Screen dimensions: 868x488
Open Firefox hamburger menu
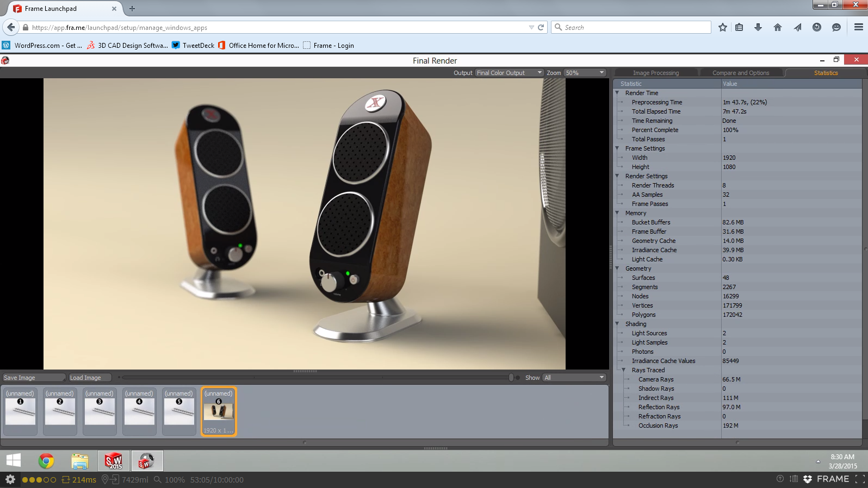click(859, 27)
